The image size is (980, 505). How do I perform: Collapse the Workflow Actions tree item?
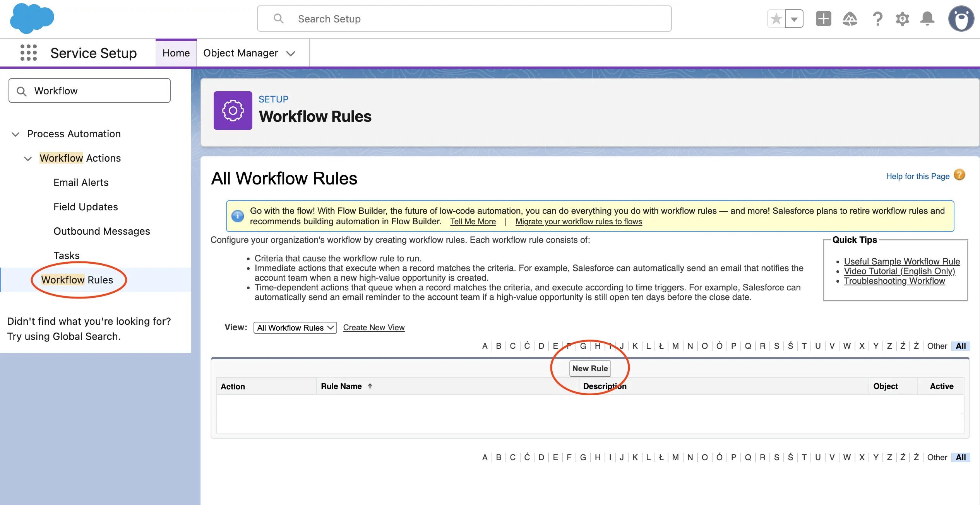click(27, 159)
